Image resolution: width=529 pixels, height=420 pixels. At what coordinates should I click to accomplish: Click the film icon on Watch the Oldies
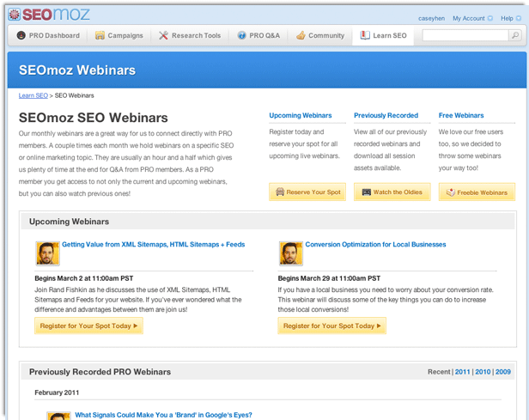[367, 192]
